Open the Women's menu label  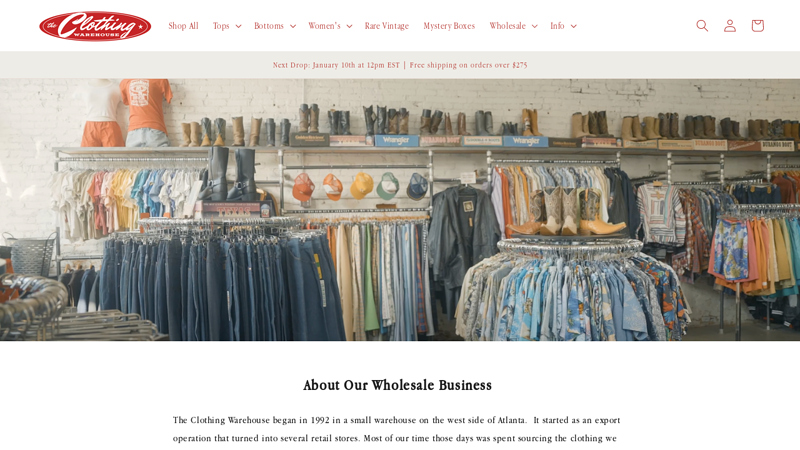tap(324, 26)
